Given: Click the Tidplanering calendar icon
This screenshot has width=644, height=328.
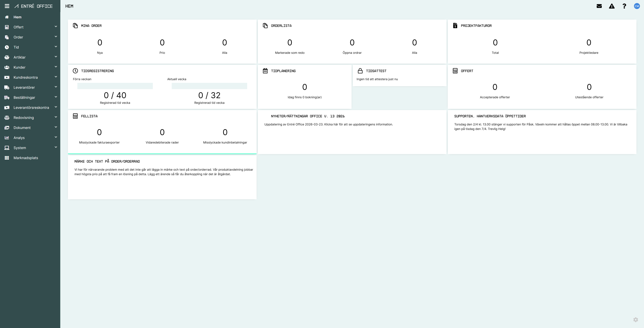Looking at the screenshot, I should 265,71.
